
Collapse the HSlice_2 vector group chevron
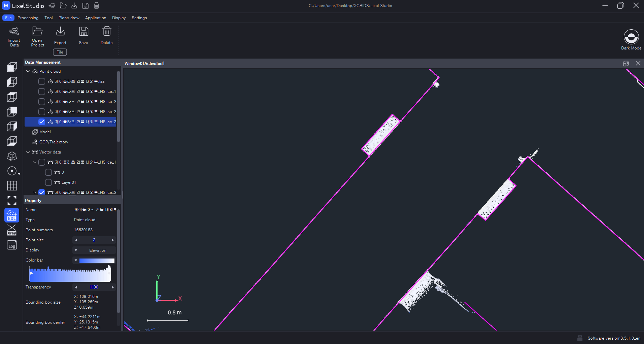(35, 193)
